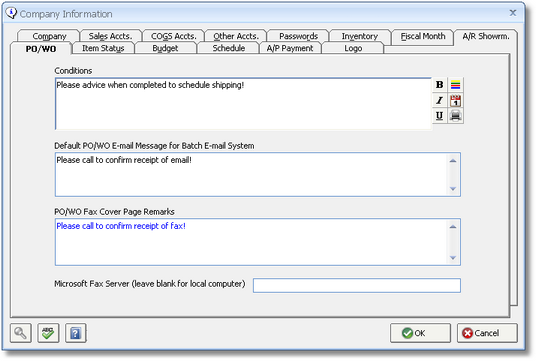Open the COGS Accts. tab
Screen dimensions: 536x361
[174, 36]
